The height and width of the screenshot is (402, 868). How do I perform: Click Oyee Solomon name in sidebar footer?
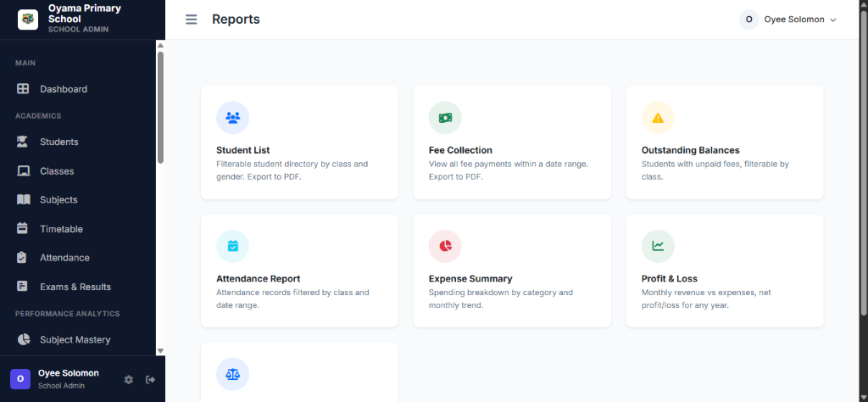point(69,373)
